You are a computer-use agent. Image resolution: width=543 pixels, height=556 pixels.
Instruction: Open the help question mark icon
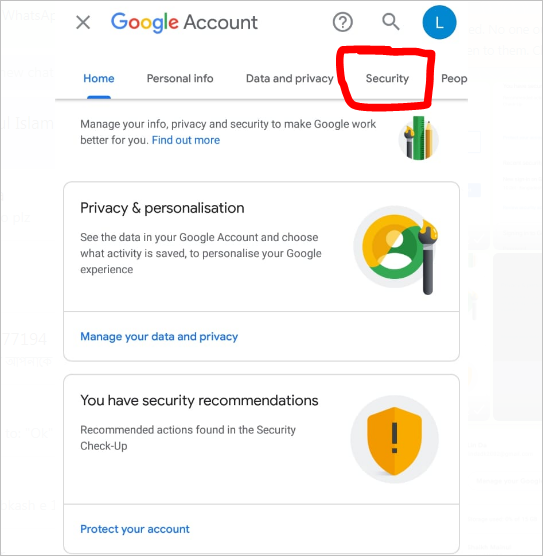342,22
